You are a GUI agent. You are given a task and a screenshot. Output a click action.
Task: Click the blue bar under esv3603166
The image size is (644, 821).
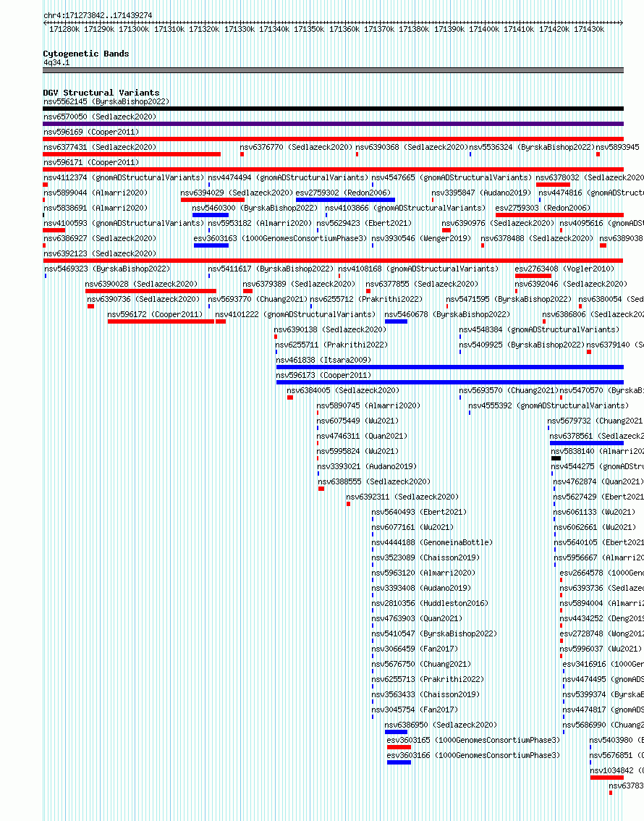[x=399, y=762]
